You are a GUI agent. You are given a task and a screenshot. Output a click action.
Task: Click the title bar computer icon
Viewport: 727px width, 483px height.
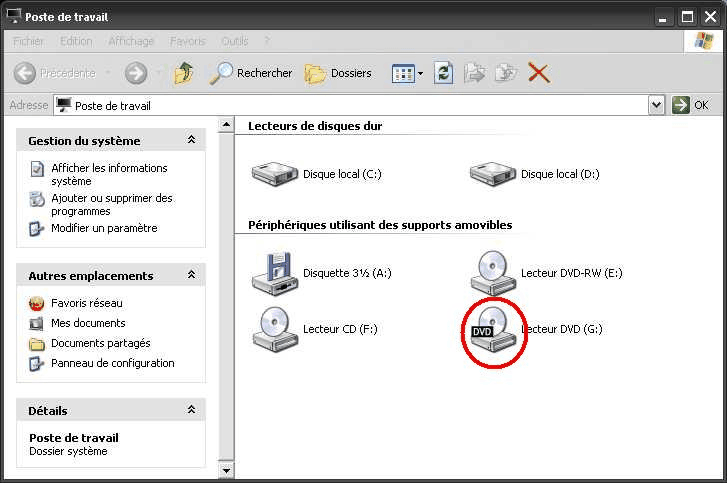pyautogui.click(x=14, y=16)
